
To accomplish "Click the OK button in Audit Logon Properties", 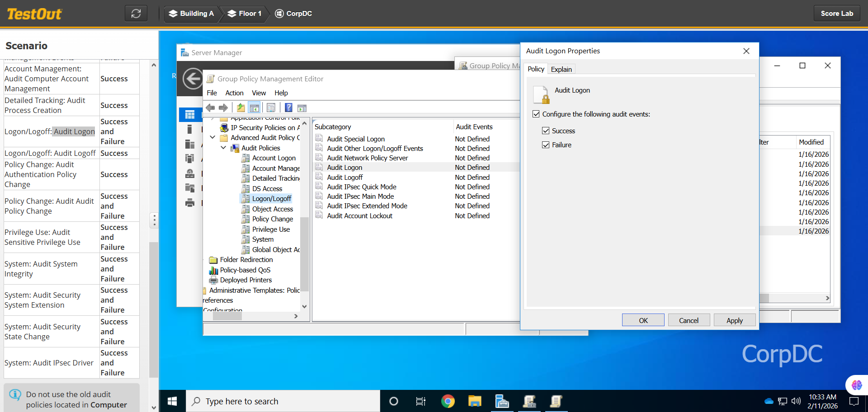I will point(643,320).
